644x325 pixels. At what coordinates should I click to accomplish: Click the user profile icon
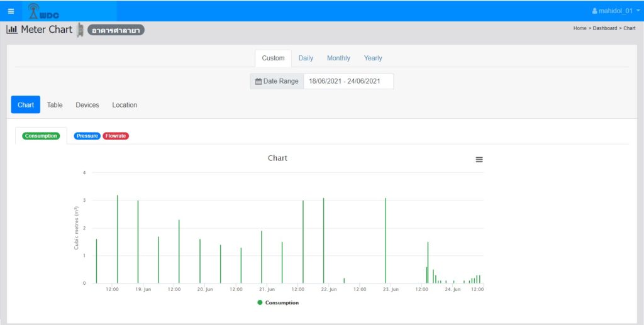point(595,11)
